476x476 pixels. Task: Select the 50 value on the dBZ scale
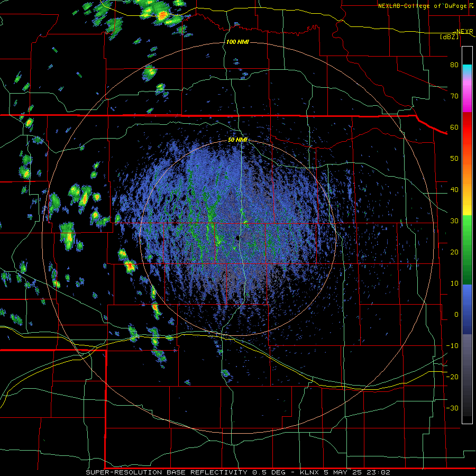pyautogui.click(x=454, y=159)
